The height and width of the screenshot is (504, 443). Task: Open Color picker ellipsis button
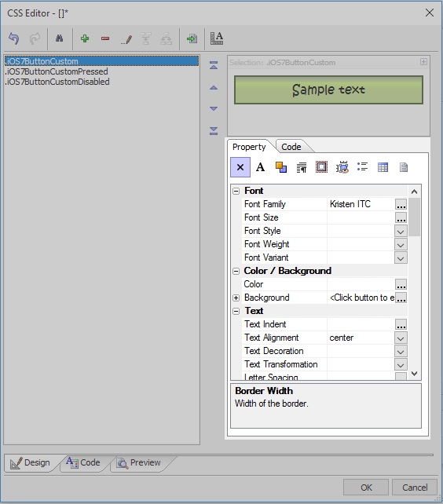point(401,284)
